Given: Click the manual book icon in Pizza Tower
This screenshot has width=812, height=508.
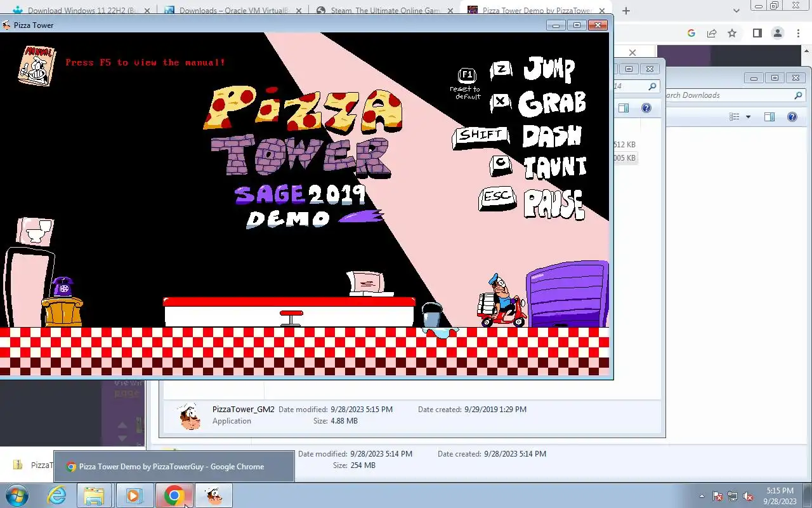Looking at the screenshot, I should pyautogui.click(x=37, y=65).
